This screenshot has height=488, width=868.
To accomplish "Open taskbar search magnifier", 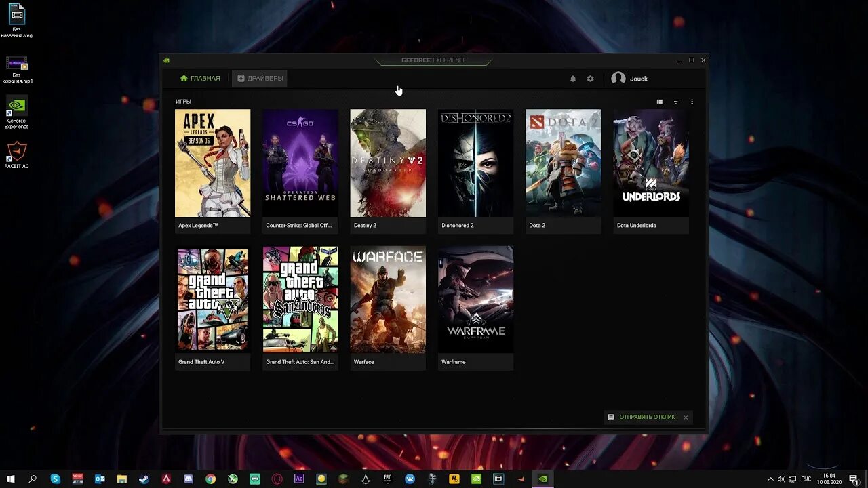I will pyautogui.click(x=33, y=479).
